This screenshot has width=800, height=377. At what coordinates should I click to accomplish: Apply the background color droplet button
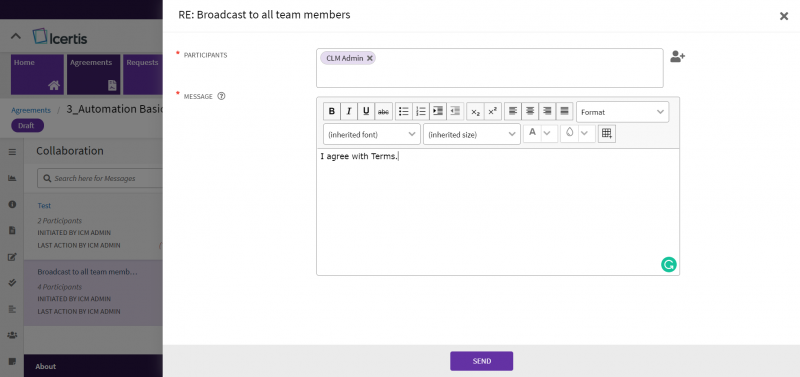tap(569, 133)
